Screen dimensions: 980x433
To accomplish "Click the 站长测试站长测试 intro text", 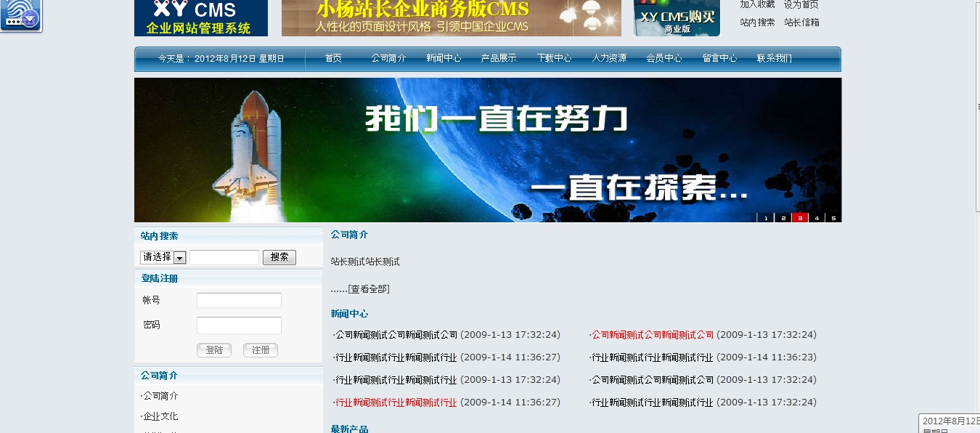I will tap(365, 262).
